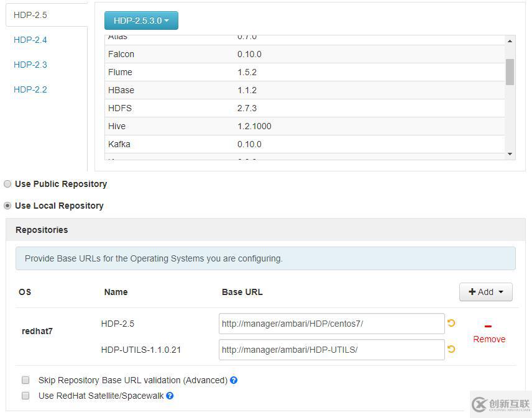Click the services list scroll down arrow

coord(510,154)
